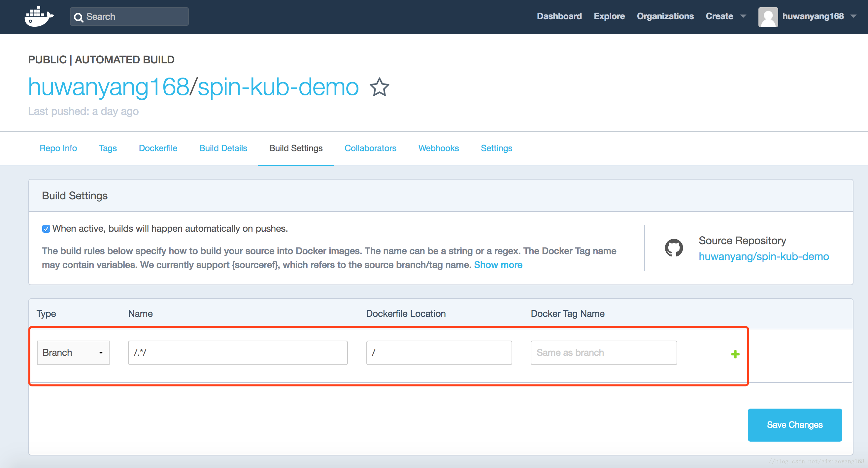Click Create in the top navigation
Viewport: 868px width, 468px height.
tap(719, 16)
